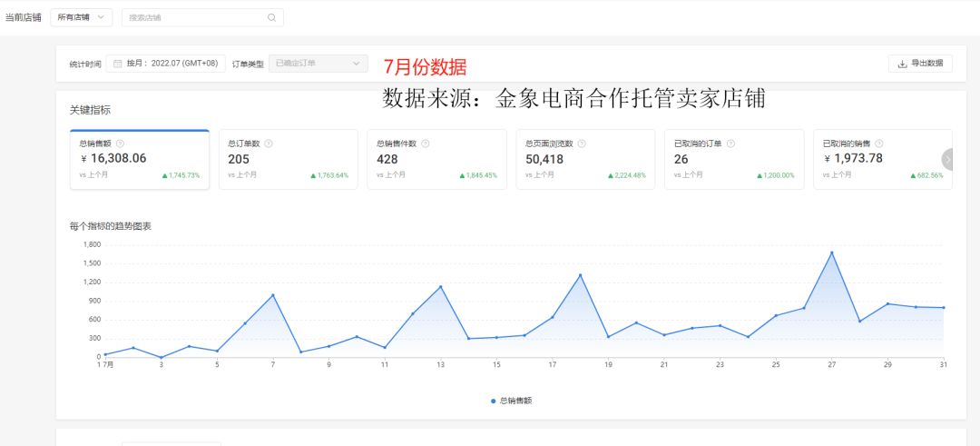The height and width of the screenshot is (446, 980).
Task: Open the 订单类型 已确定订单 dropdown
Action: [318, 64]
